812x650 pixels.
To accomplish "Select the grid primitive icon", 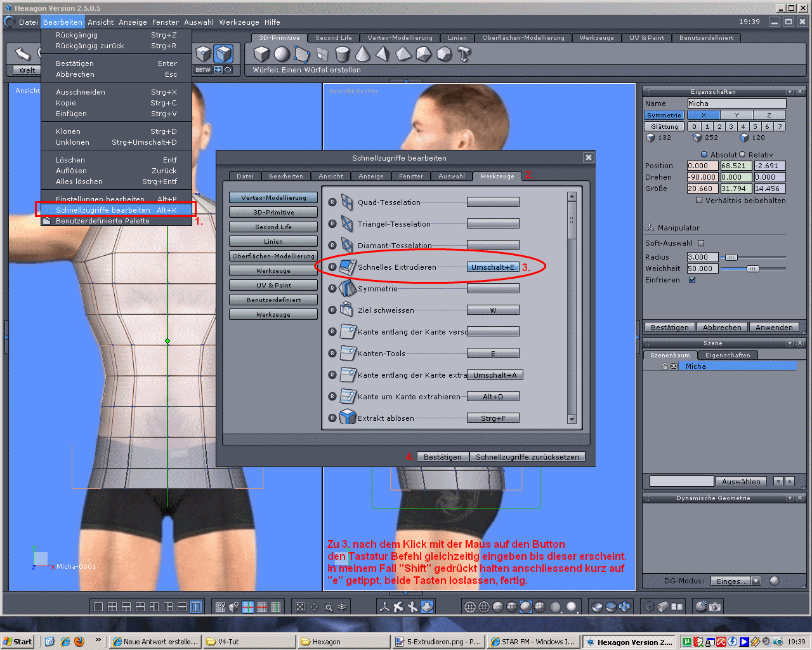I will tap(322, 54).
